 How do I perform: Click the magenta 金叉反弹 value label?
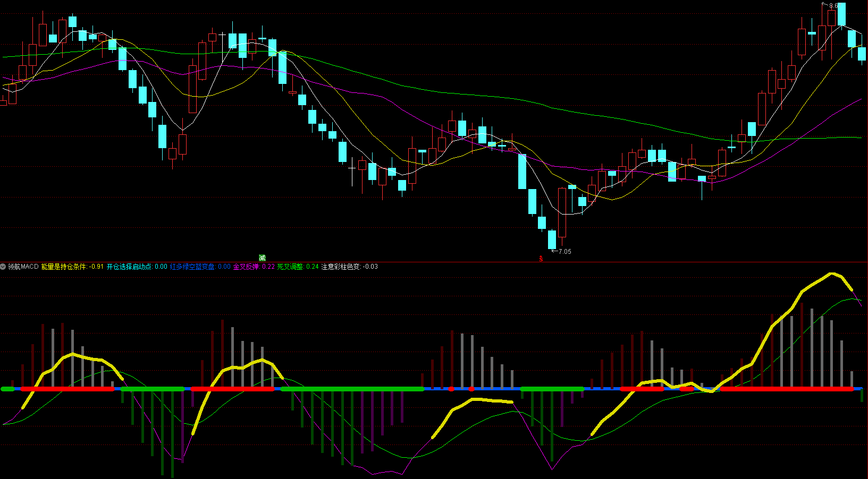[x=254, y=267]
